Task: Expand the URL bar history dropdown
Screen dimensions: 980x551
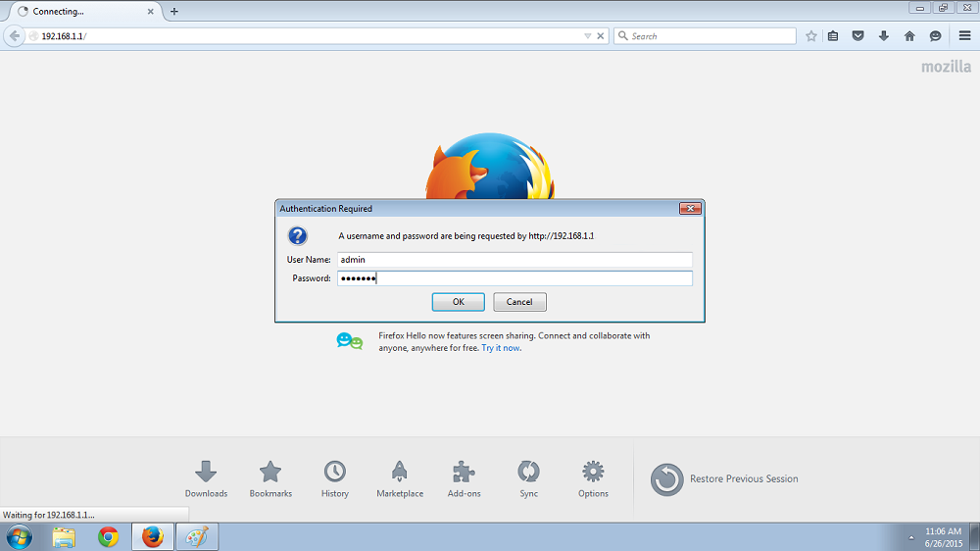Action: (x=588, y=36)
